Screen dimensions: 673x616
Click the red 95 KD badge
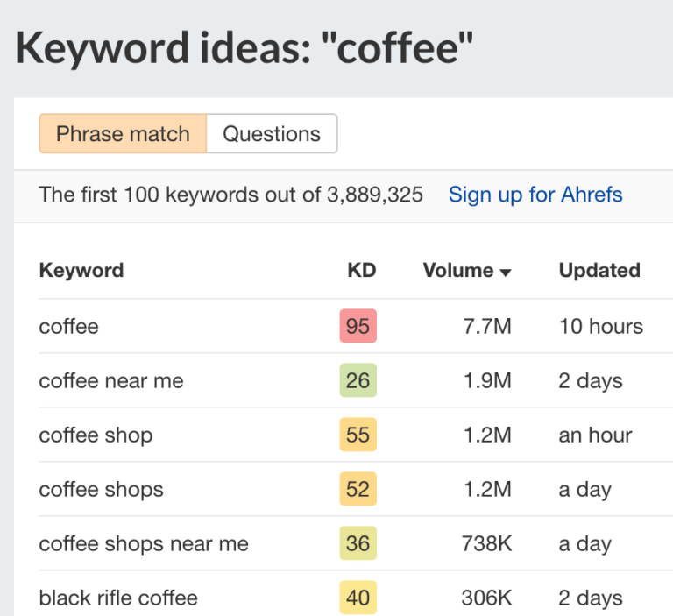(358, 327)
